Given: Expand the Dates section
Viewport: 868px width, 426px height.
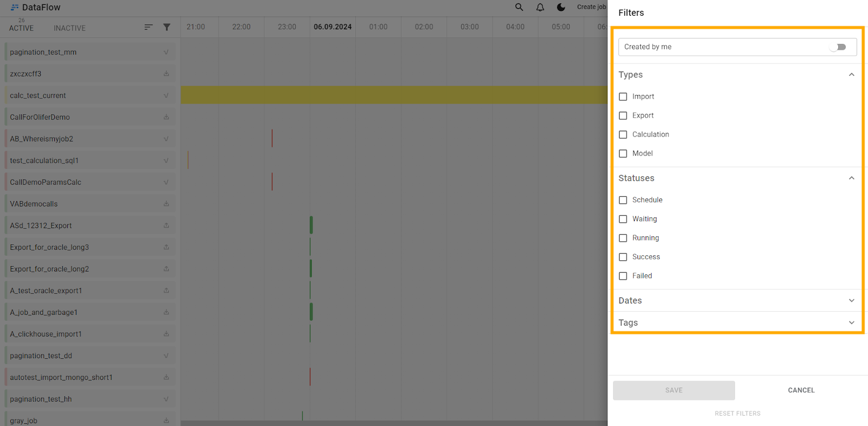Looking at the screenshot, I should pyautogui.click(x=851, y=301).
